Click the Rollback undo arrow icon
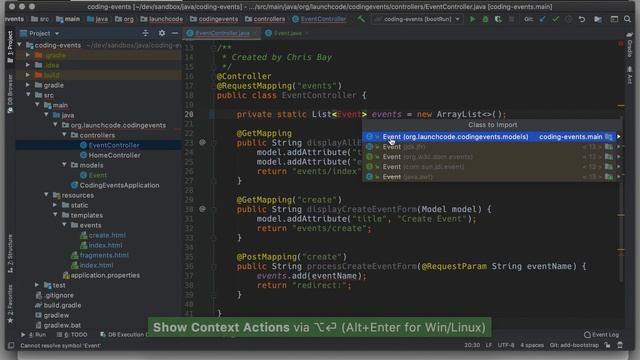Image resolution: width=640 pixels, height=360 pixels. tap(582, 19)
